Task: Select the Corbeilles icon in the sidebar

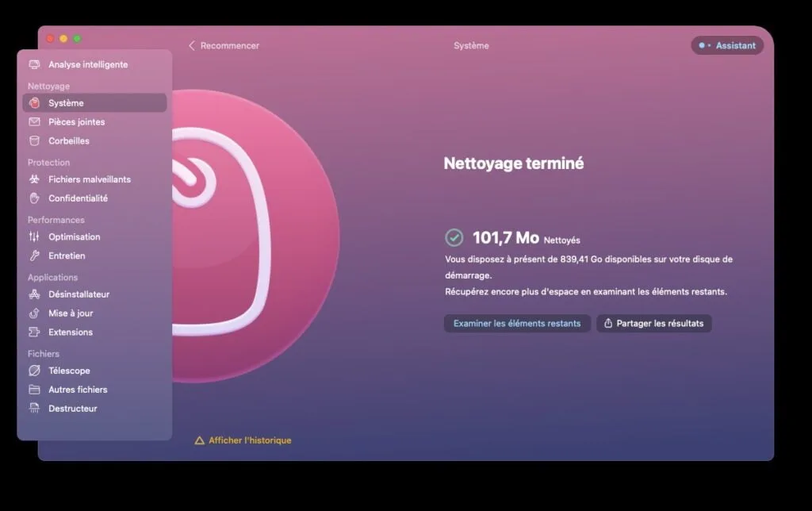Action: click(35, 140)
